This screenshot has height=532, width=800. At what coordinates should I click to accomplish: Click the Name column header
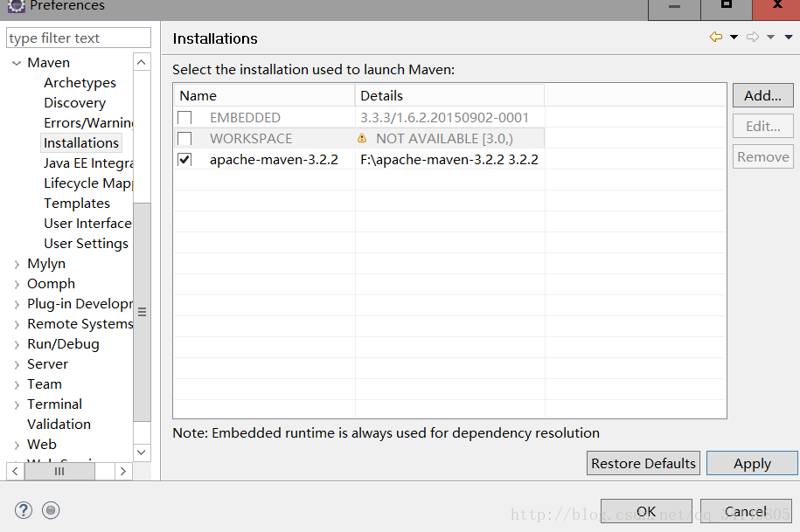pyautogui.click(x=264, y=95)
